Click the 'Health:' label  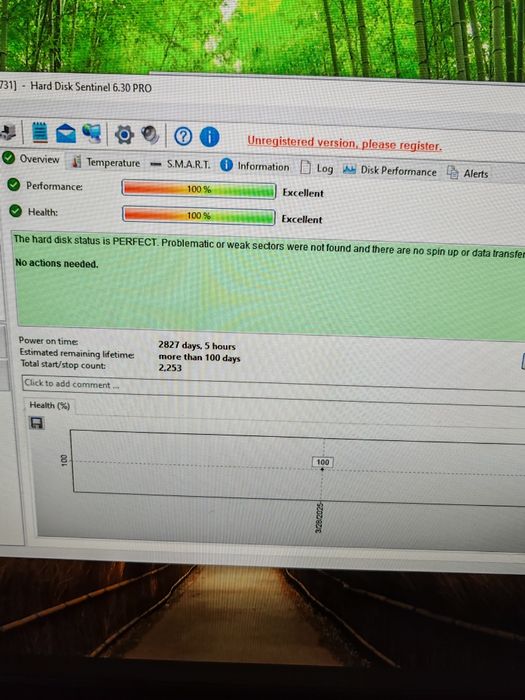[x=43, y=212]
